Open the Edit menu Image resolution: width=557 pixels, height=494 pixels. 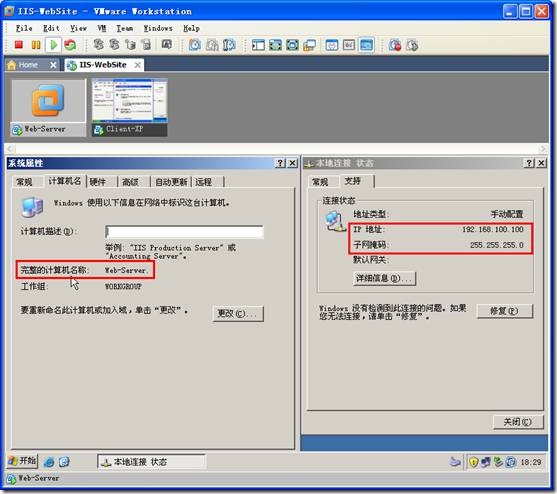point(51,28)
